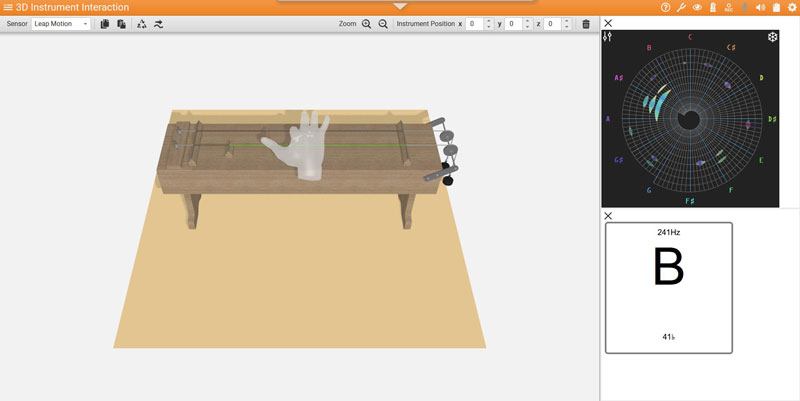Click the metronome icon in the header
The width and height of the screenshot is (800, 401).
tap(713, 7)
